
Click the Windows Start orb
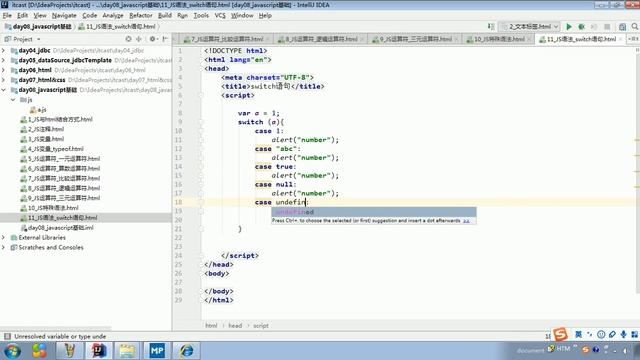pyautogui.click(x=13, y=351)
